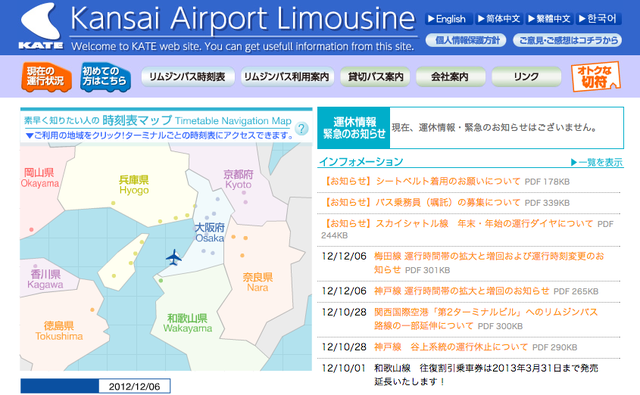Image resolution: width=640 pixels, height=395 pixels.
Task: Open the blue 初めての方はこちら bus icon
Action: [x=105, y=77]
